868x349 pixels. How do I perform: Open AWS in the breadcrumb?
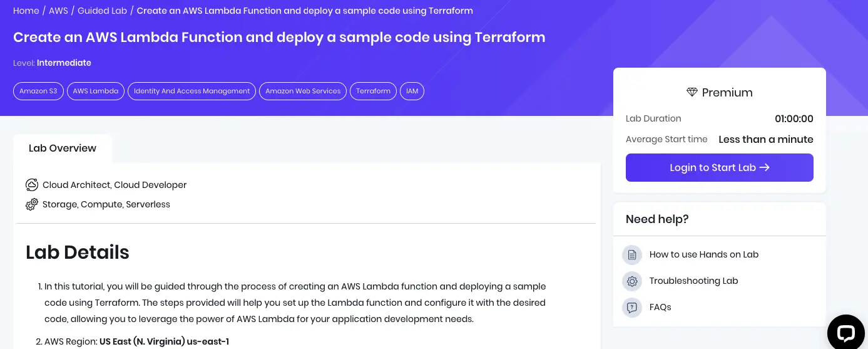[58, 11]
